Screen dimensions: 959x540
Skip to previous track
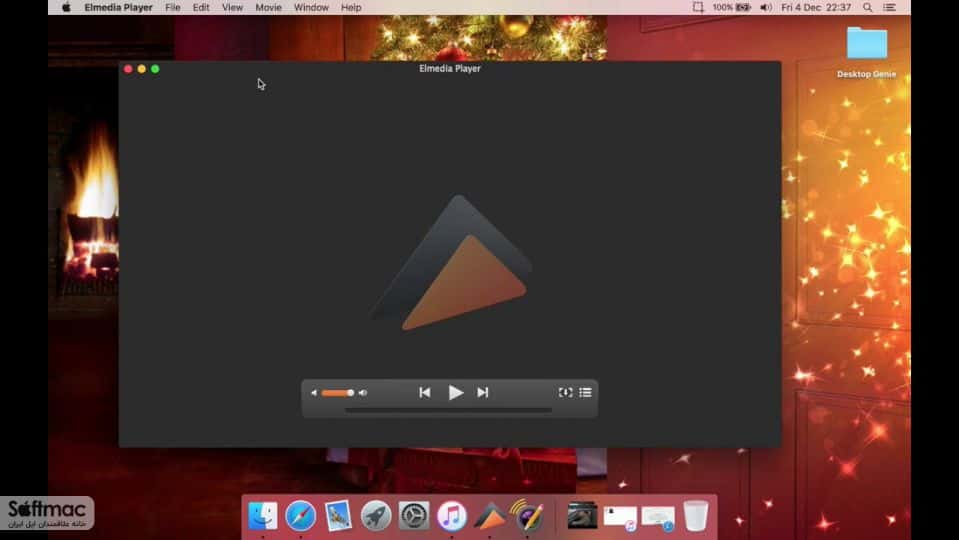point(424,393)
